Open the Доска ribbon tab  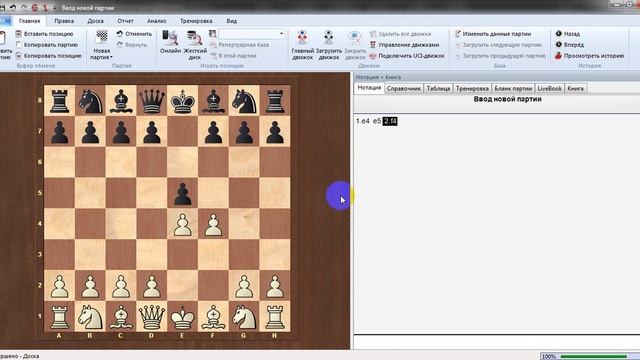point(96,21)
